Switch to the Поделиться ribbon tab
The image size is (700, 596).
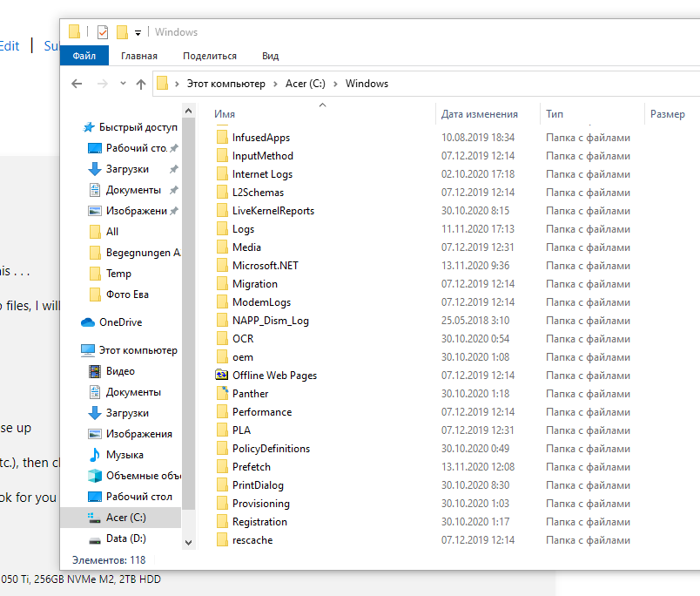pyautogui.click(x=210, y=56)
